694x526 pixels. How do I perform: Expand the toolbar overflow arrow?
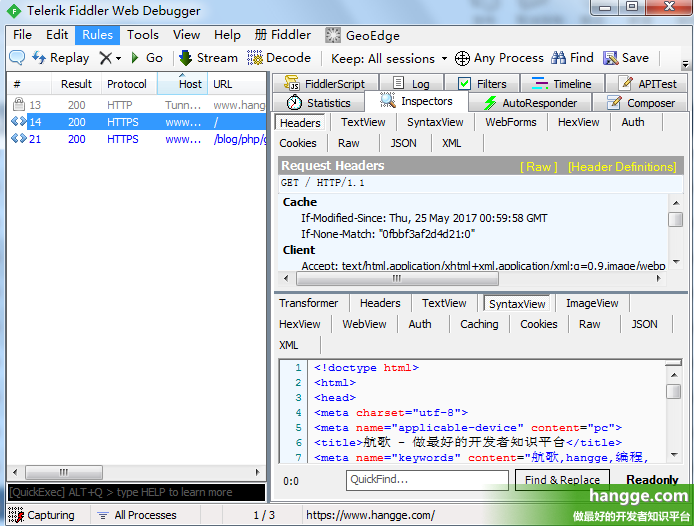pyautogui.click(x=685, y=64)
